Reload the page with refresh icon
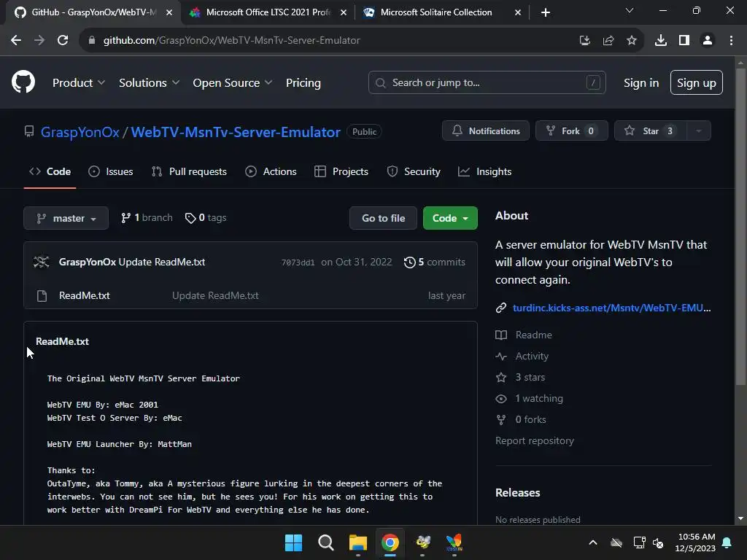Image resolution: width=747 pixels, height=560 pixels. (63, 41)
